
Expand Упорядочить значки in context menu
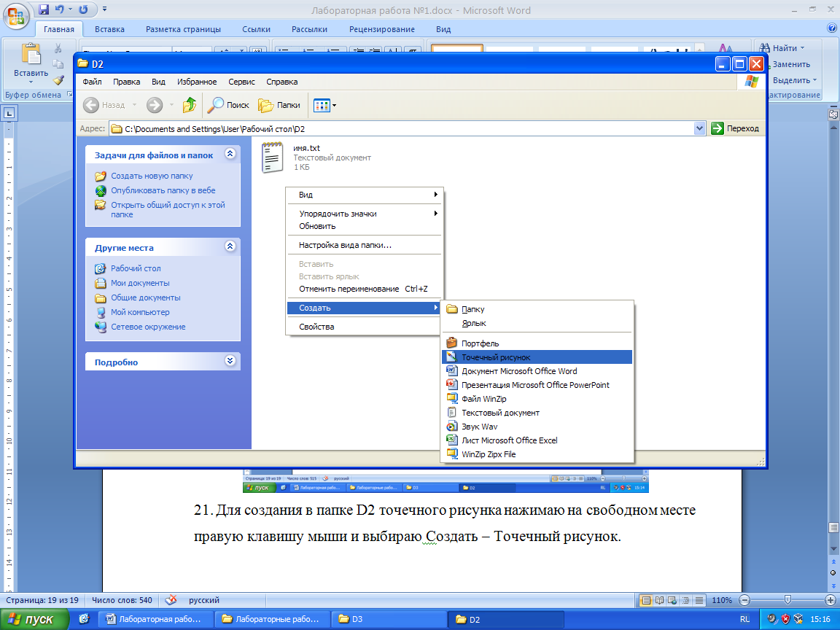coord(364,214)
